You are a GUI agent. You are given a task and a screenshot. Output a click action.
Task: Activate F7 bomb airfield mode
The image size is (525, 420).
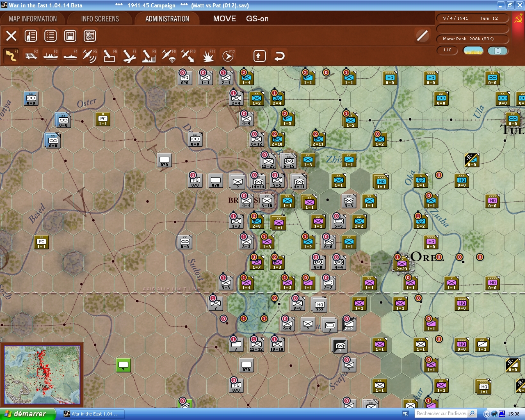(x=129, y=56)
